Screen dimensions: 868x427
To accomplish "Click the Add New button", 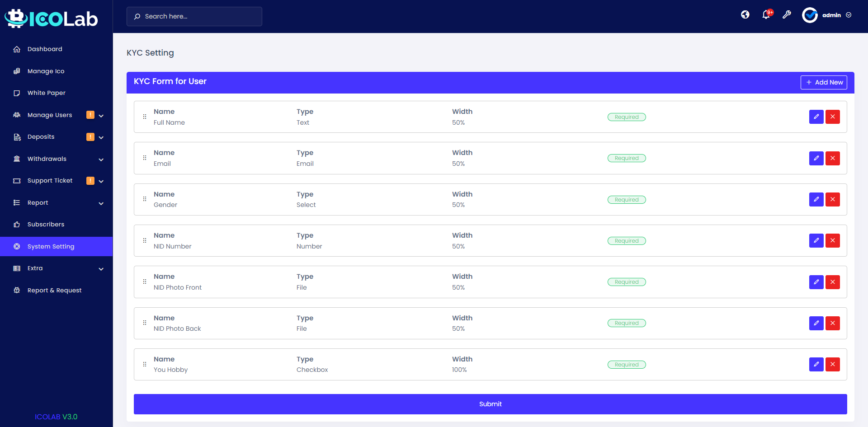I will pos(824,82).
